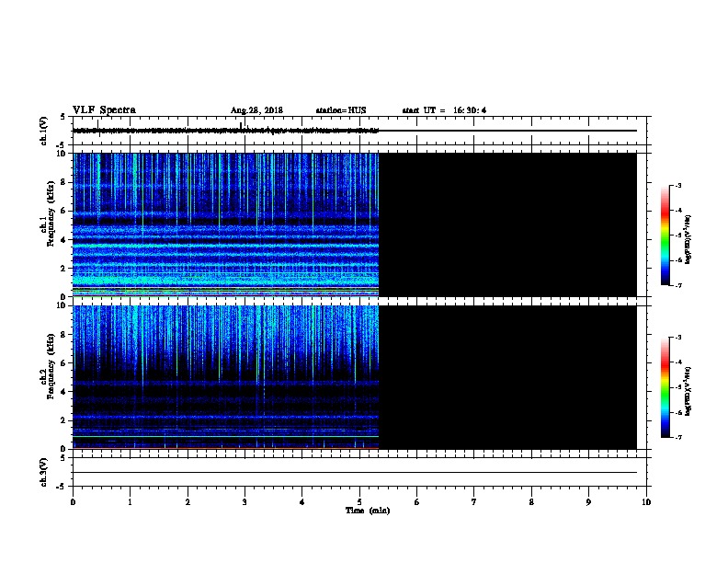The width and height of the screenshot is (728, 563).
Task: Click the x-axis tick label "4"
Action: pyautogui.click(x=302, y=502)
